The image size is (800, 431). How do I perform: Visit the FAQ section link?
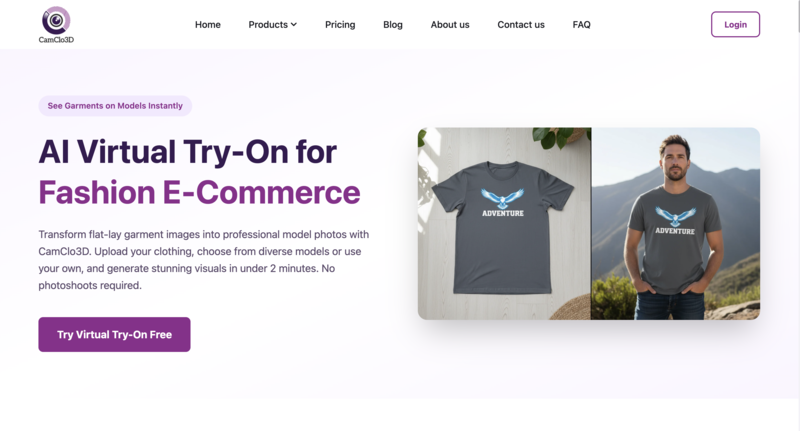point(582,24)
